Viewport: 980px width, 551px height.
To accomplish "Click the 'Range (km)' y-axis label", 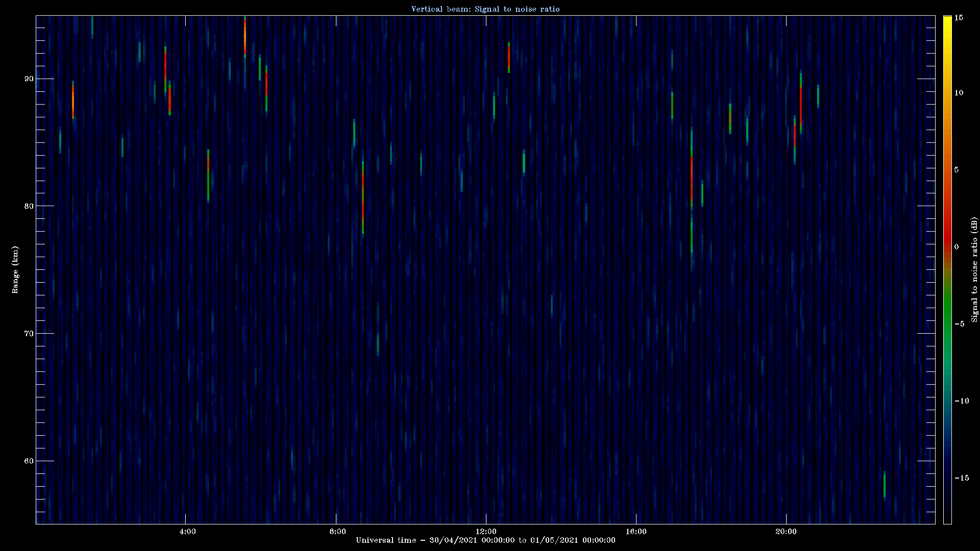I will click(15, 270).
